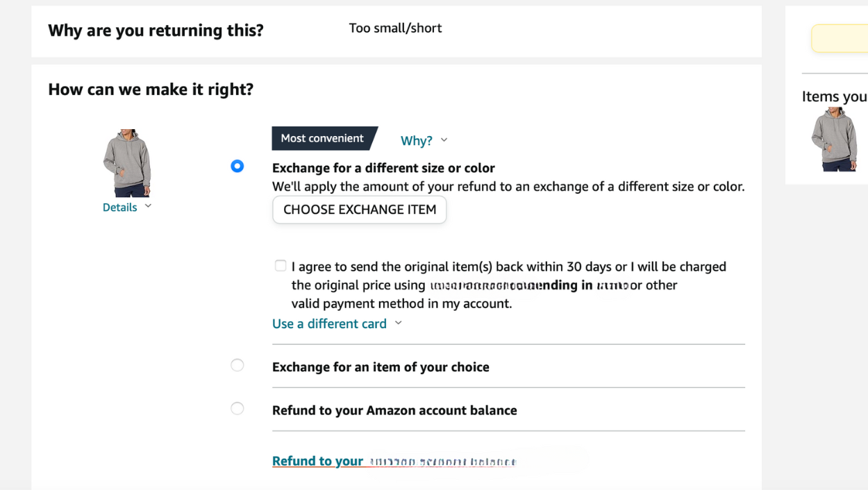The height and width of the screenshot is (490, 868).
Task: Expand the chevron next to Details
Action: tap(148, 207)
